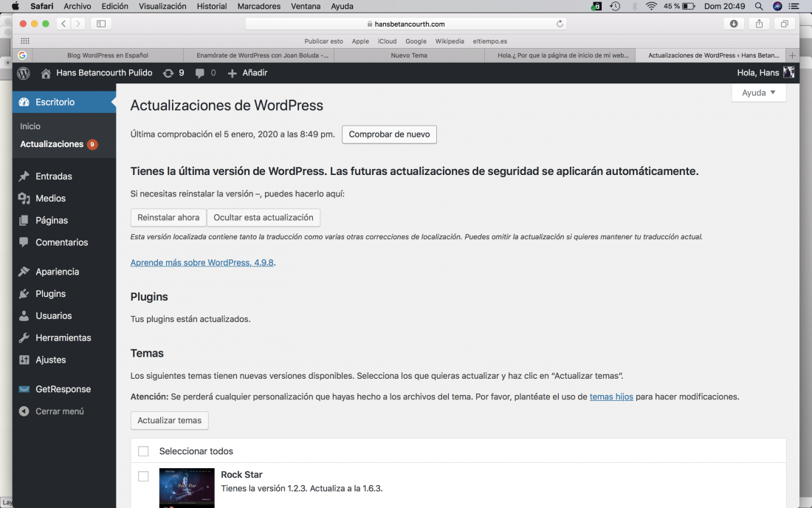Open the Historial menu
Screen dimensions: 812x508
point(211,6)
